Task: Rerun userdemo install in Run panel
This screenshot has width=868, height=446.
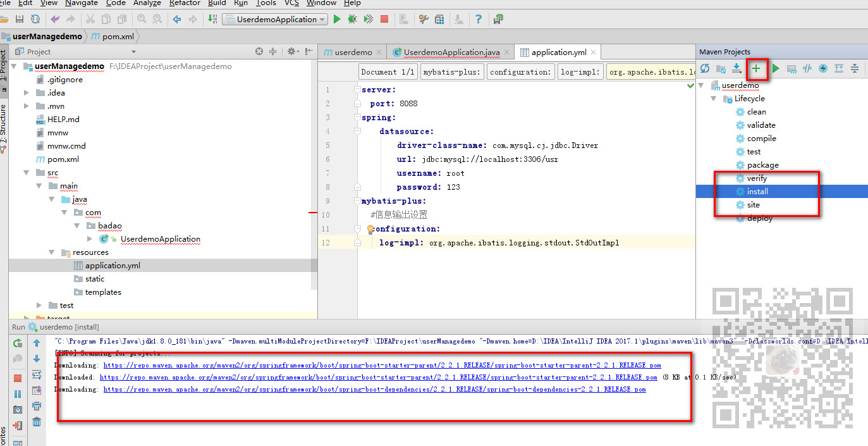Action: tap(18, 343)
